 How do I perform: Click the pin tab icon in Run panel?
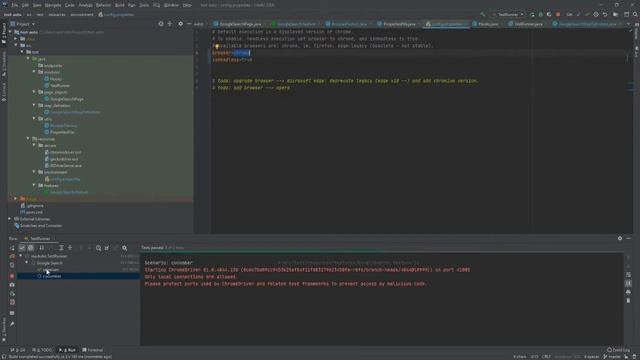tap(12, 324)
